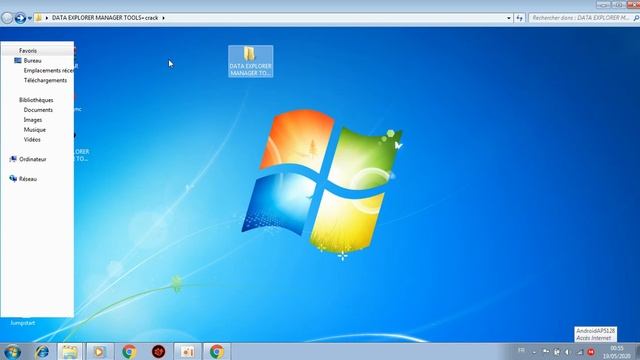This screenshot has height=360, width=640.
Task: Select Ordinateur in navigation pane
Action: click(33, 159)
